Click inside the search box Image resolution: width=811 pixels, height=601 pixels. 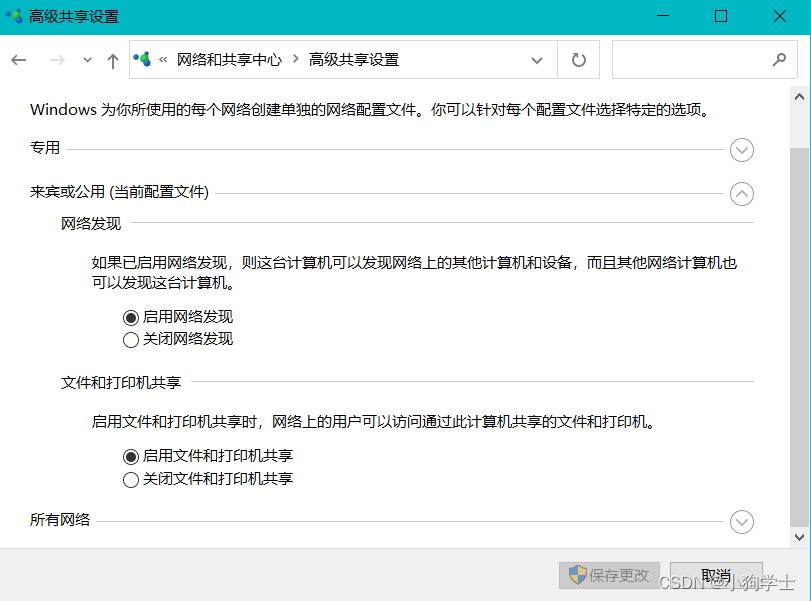(x=704, y=60)
